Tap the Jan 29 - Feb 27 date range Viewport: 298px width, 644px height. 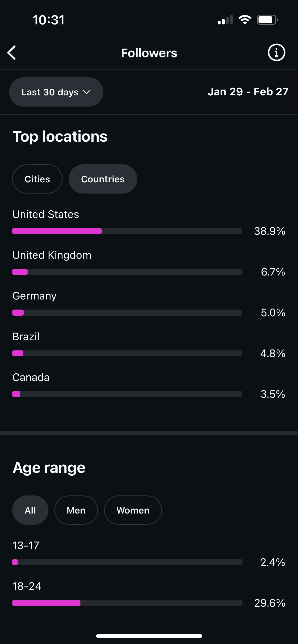pyautogui.click(x=248, y=92)
